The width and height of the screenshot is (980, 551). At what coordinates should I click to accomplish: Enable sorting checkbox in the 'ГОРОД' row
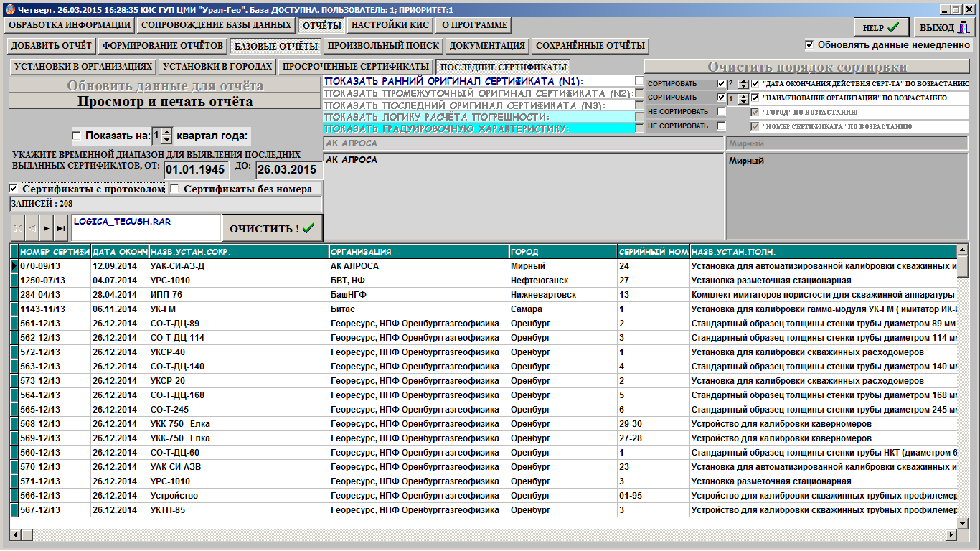[721, 112]
